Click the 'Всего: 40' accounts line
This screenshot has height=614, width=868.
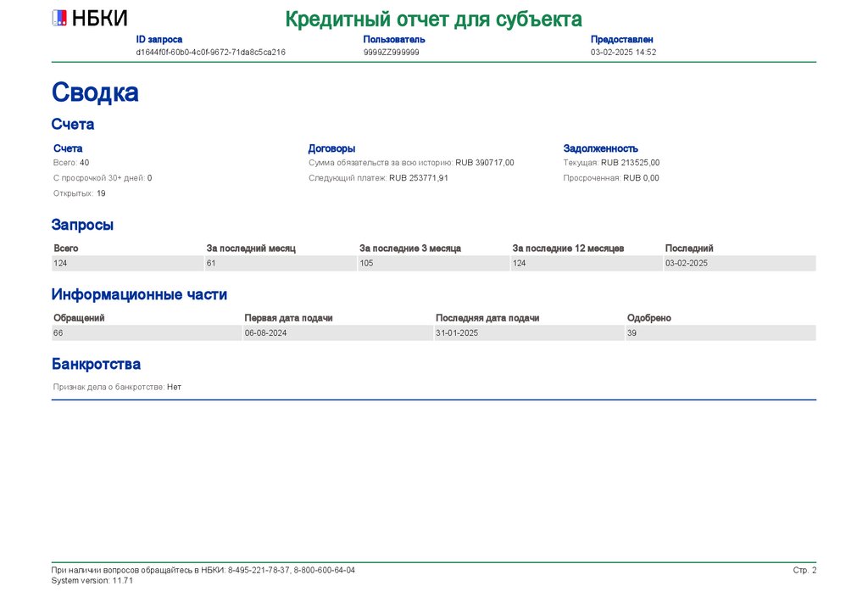(x=71, y=162)
